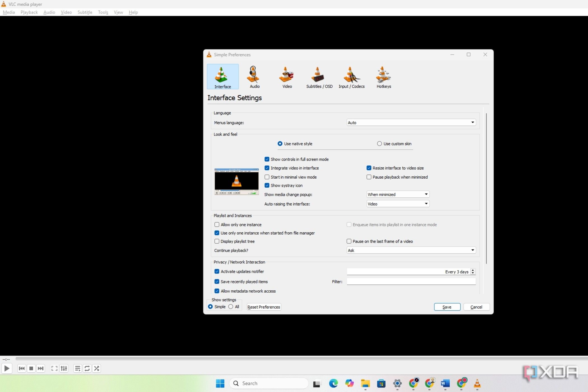This screenshot has height=392, width=588.
Task: Open the Video preferences category
Action: (x=287, y=77)
